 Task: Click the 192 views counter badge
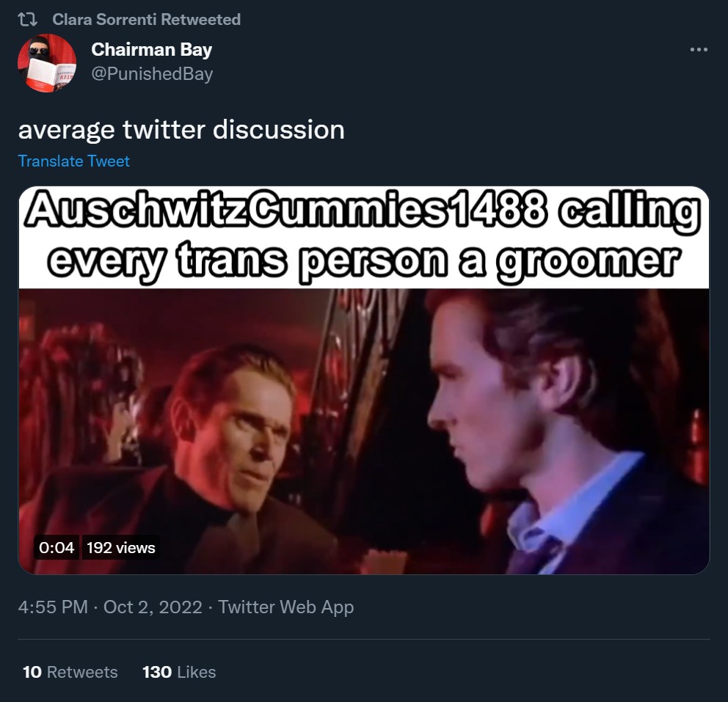pos(120,547)
